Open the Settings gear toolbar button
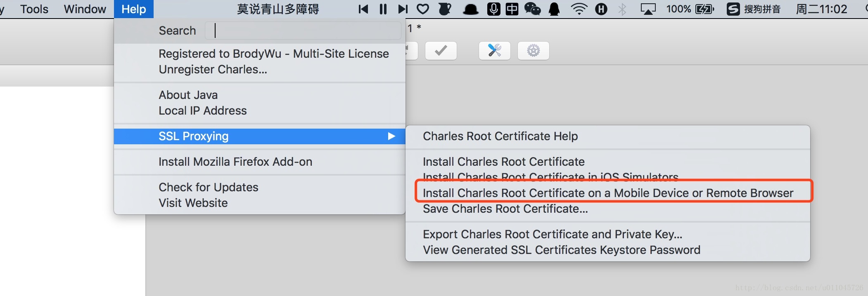Image resolution: width=868 pixels, height=296 pixels. click(534, 51)
